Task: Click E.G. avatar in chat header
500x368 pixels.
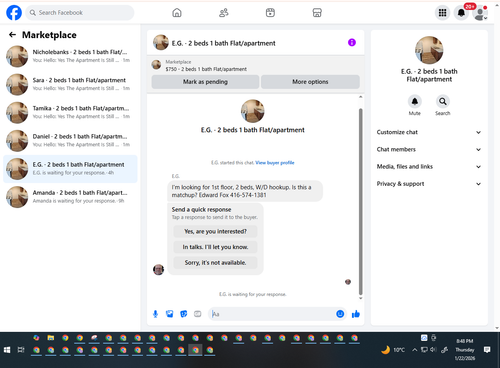Action: tap(161, 42)
